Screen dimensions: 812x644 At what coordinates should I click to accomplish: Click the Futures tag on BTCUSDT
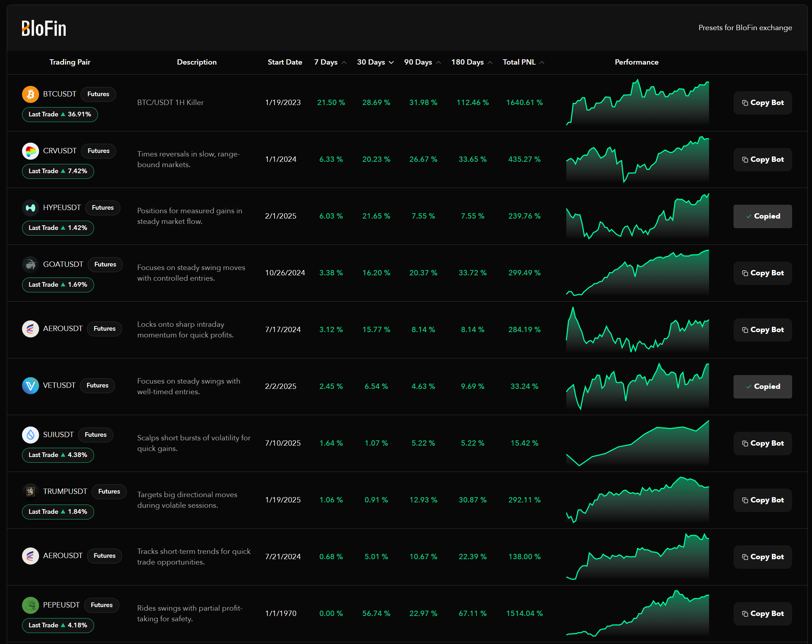(x=98, y=94)
